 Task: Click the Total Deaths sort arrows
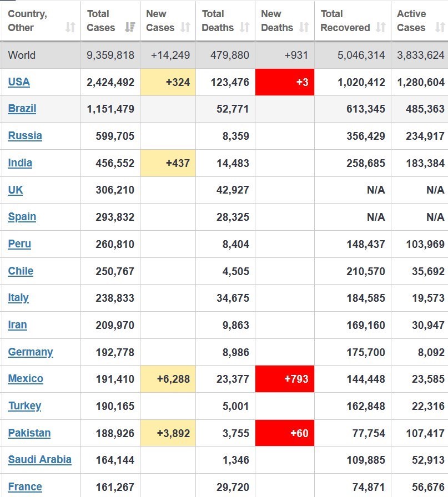245,28
